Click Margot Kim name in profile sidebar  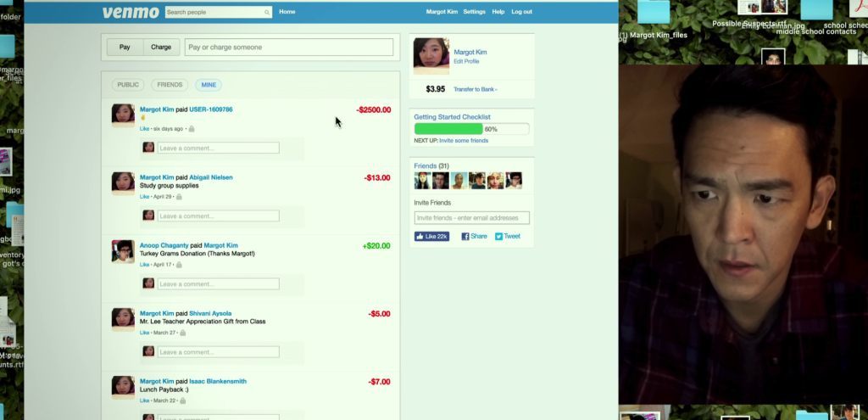470,52
